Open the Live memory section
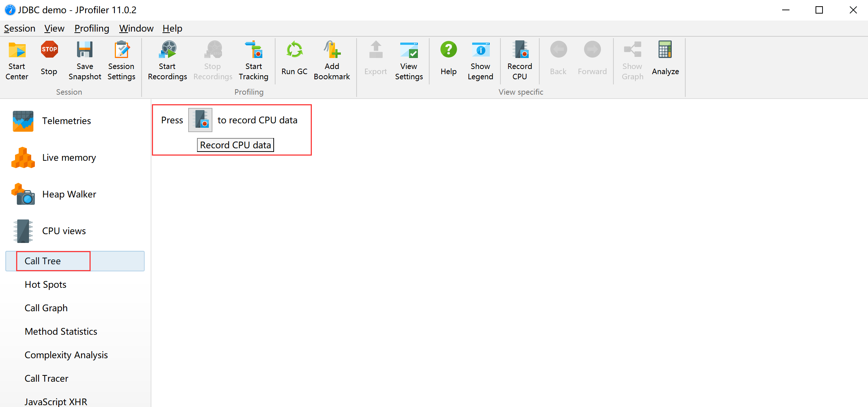The height and width of the screenshot is (407, 868). (x=54, y=158)
